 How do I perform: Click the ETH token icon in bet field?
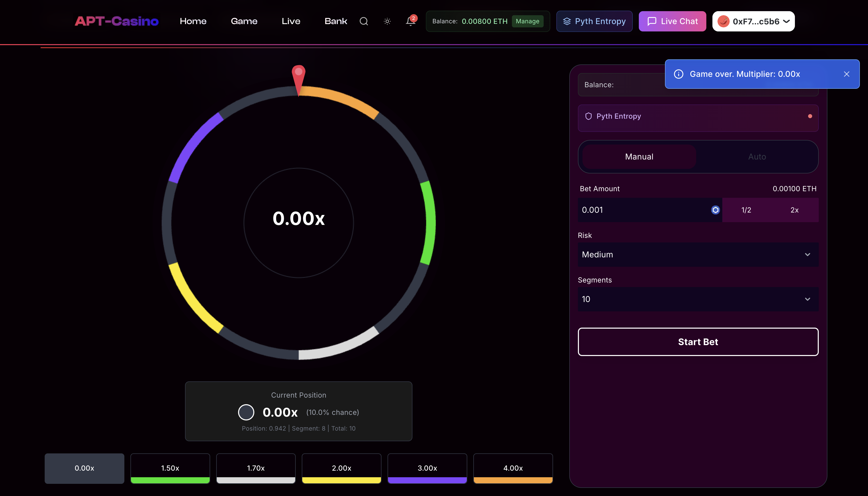(715, 210)
